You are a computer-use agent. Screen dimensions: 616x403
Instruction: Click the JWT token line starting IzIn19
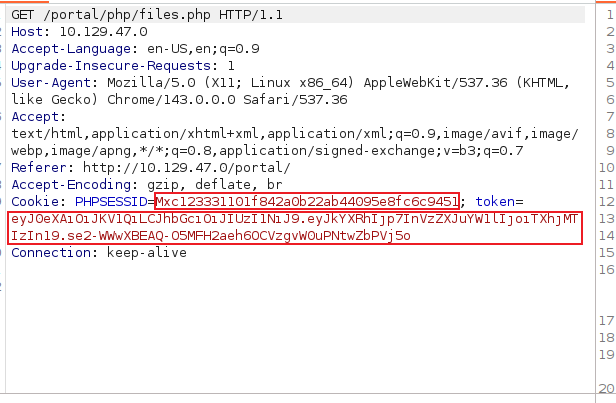[x=211, y=236]
